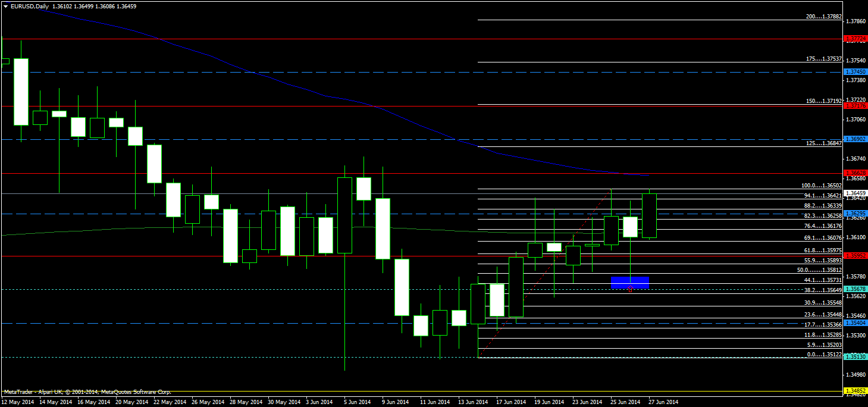868x407 pixels.
Task: Click the red 1.37724 price tag
Action: [856, 39]
